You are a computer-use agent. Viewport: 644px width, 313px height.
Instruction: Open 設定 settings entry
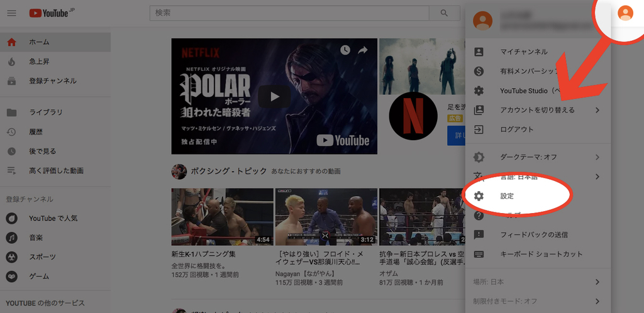click(x=538, y=196)
